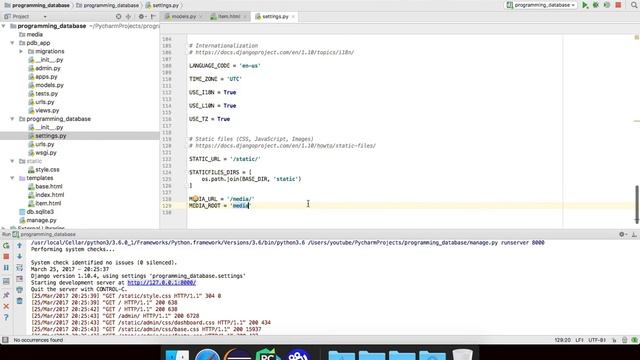Expand migrations folder
640x360 pixels.
point(21,51)
